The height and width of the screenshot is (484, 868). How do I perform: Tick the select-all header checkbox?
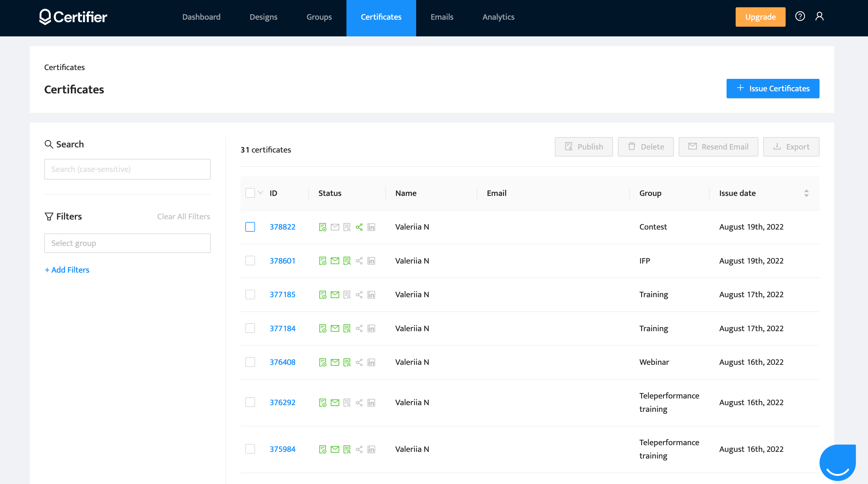(250, 193)
